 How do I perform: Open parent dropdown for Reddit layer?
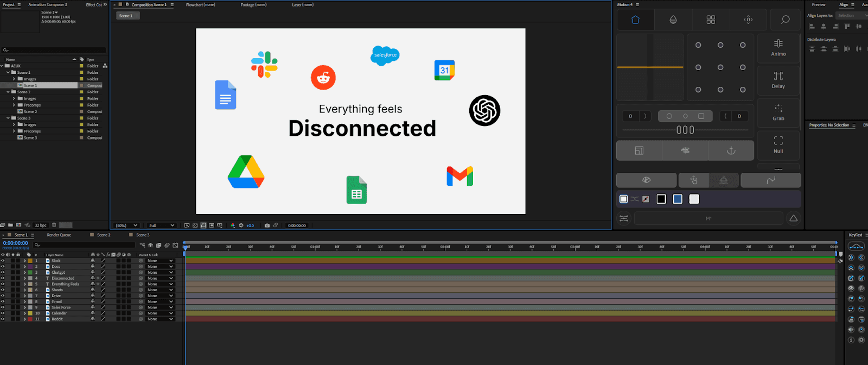tap(160, 319)
